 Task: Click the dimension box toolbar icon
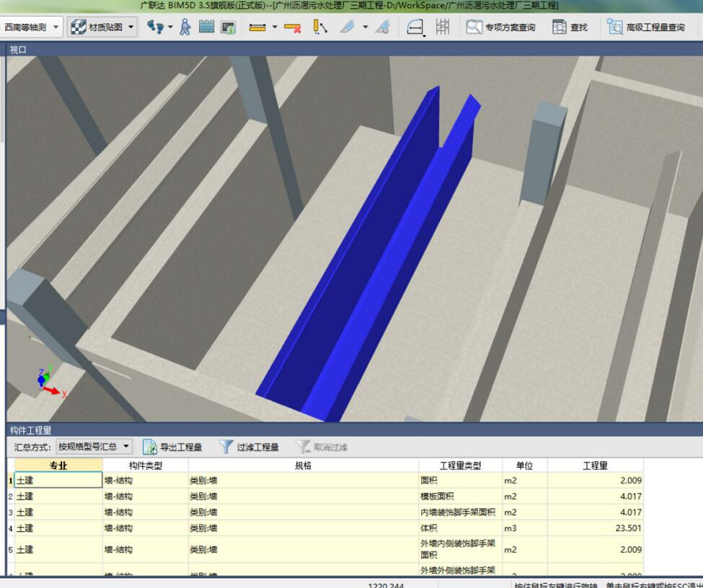[x=415, y=27]
